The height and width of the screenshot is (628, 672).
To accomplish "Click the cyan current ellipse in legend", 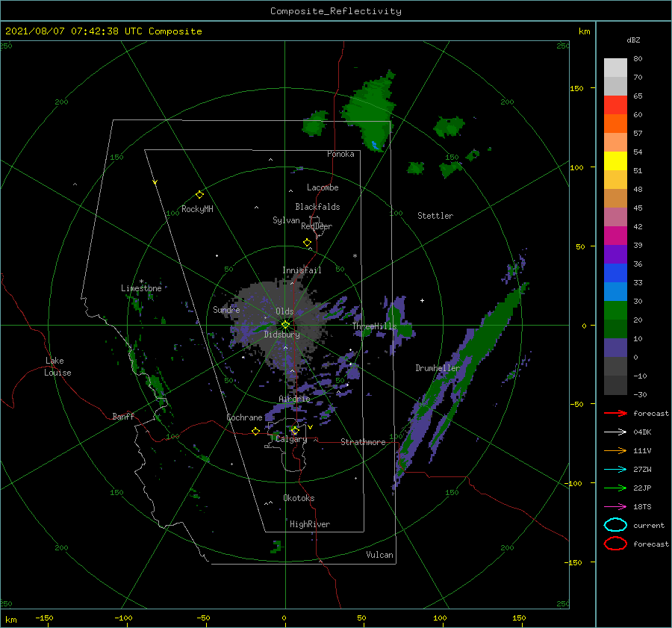I will 615,525.
